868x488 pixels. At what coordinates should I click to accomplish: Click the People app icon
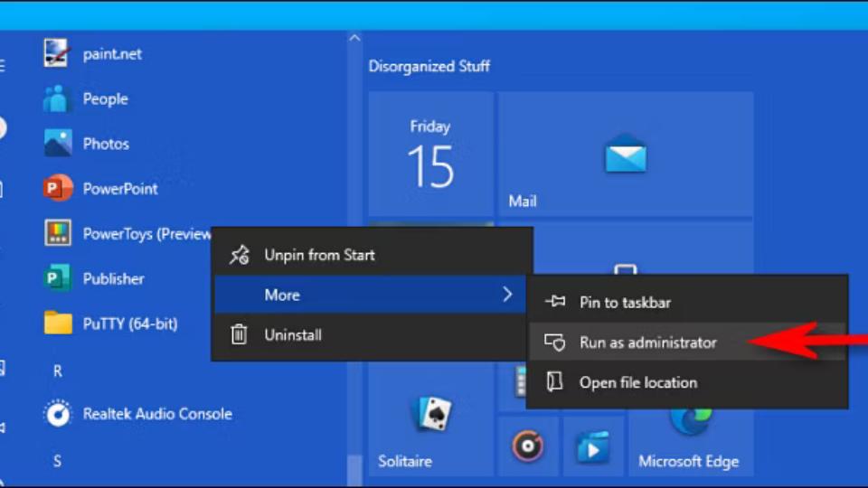[57, 99]
